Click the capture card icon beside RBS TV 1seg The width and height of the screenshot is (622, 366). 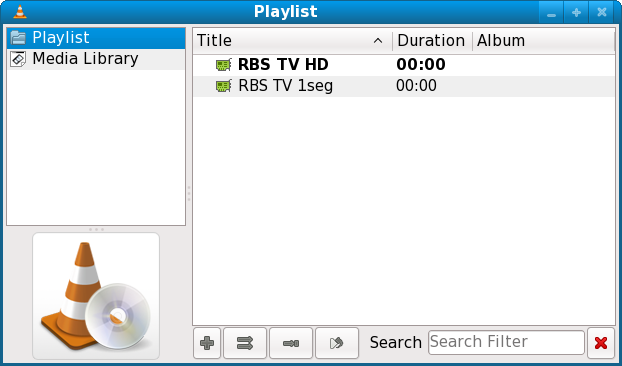(x=224, y=86)
